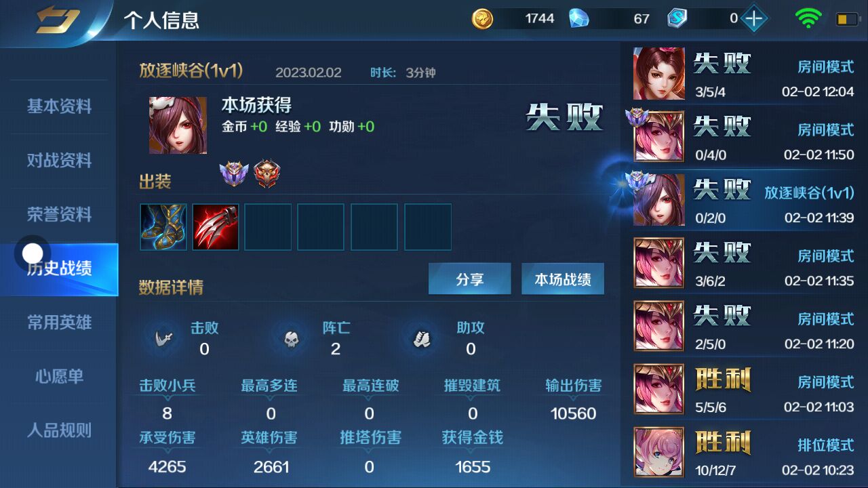The height and width of the screenshot is (488, 868).
Task: Click the red claw equipment icon
Action: click(216, 227)
